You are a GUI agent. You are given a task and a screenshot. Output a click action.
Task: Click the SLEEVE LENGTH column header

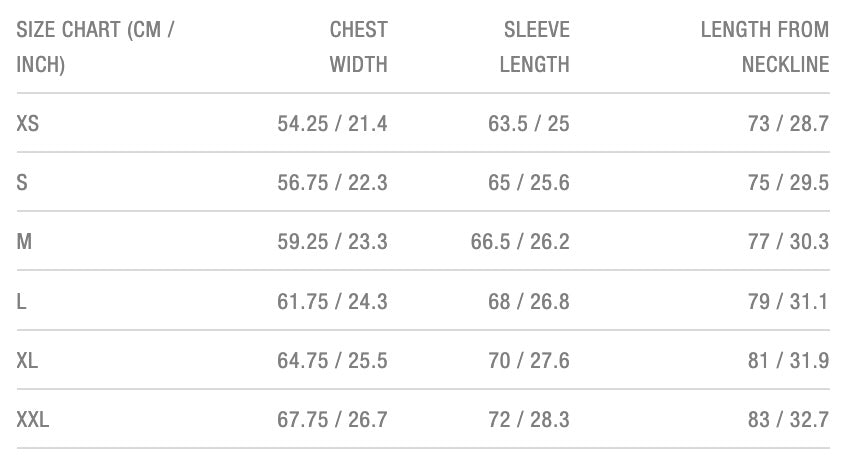[534, 47]
